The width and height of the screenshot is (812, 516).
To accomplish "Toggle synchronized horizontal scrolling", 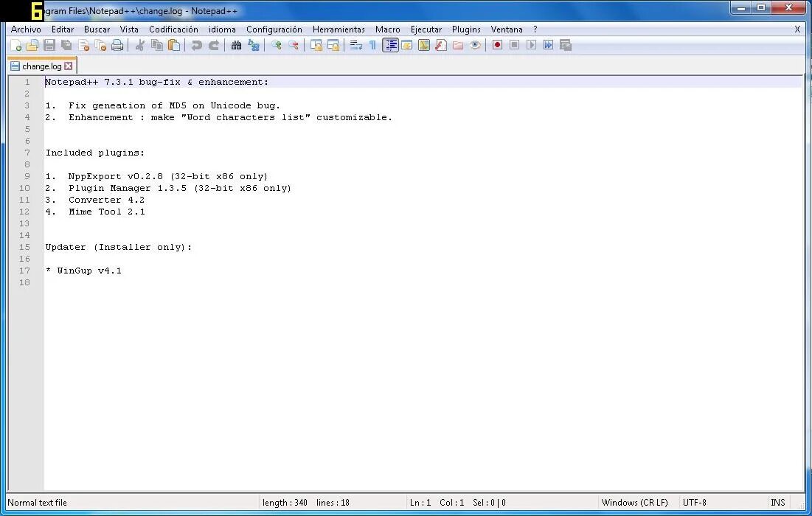I will click(333, 46).
